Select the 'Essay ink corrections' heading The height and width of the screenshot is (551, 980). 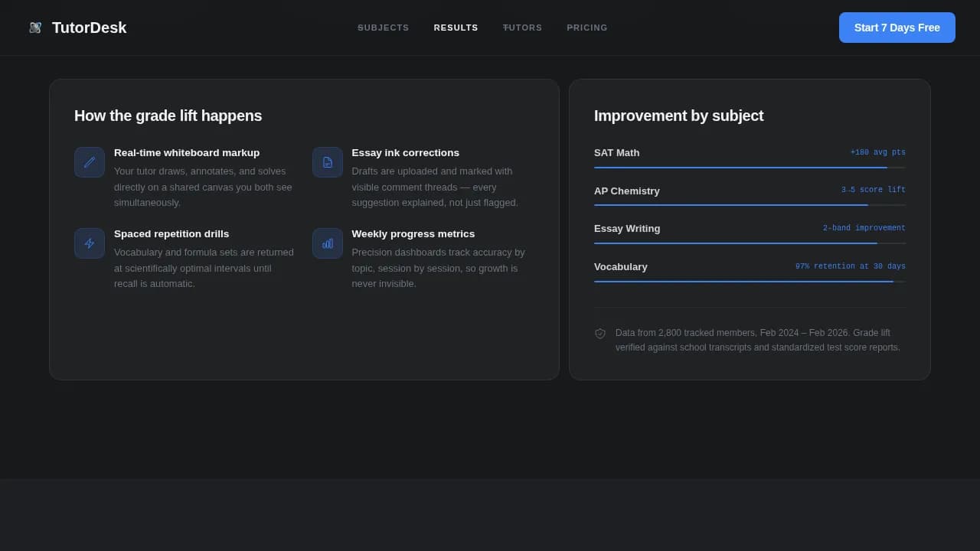click(x=406, y=153)
